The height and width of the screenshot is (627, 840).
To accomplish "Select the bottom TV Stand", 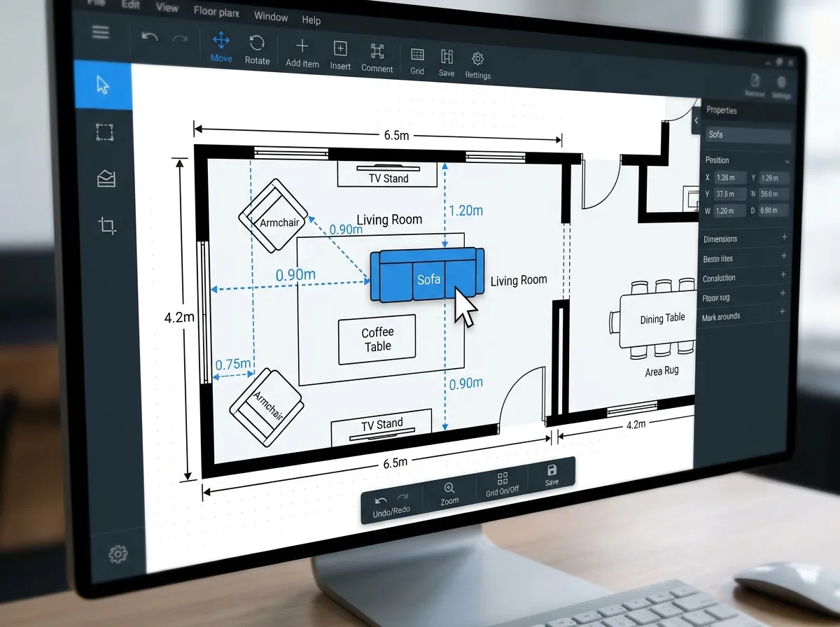I will 382,430.
